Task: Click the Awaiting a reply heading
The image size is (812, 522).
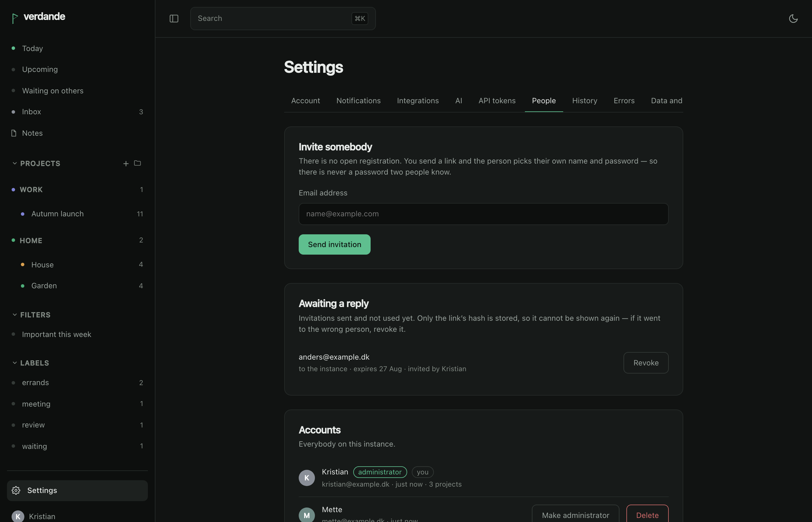Action: pos(333,304)
